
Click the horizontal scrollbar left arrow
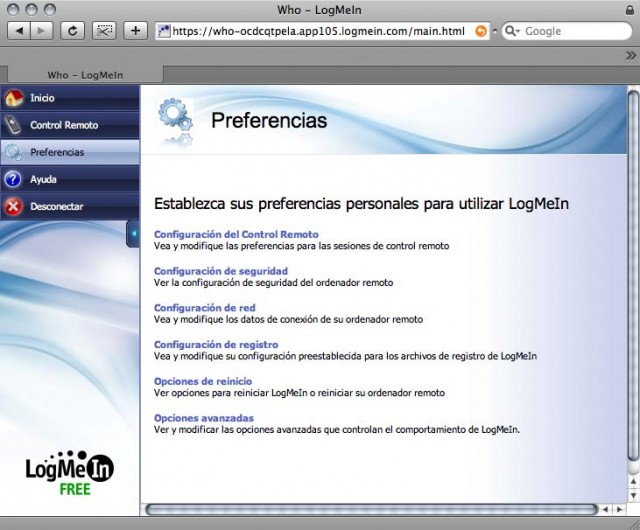tap(605, 509)
